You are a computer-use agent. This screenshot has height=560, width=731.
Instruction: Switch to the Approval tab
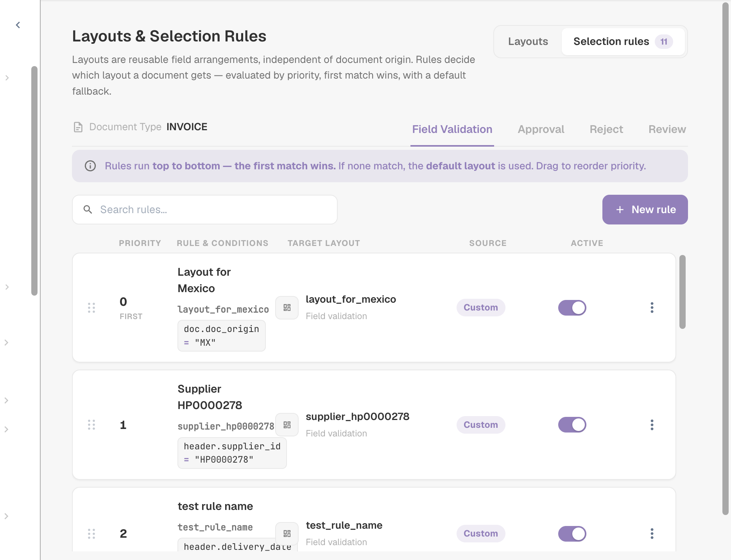click(x=541, y=129)
